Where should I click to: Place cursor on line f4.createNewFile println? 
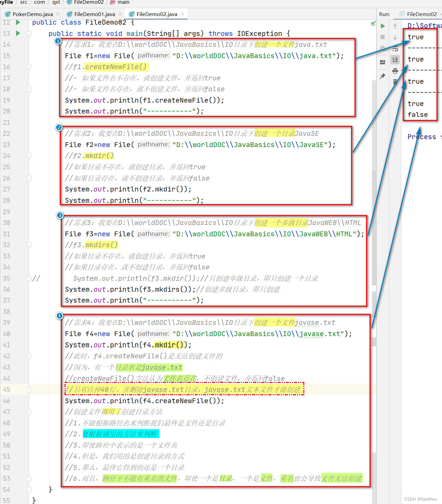point(144,401)
